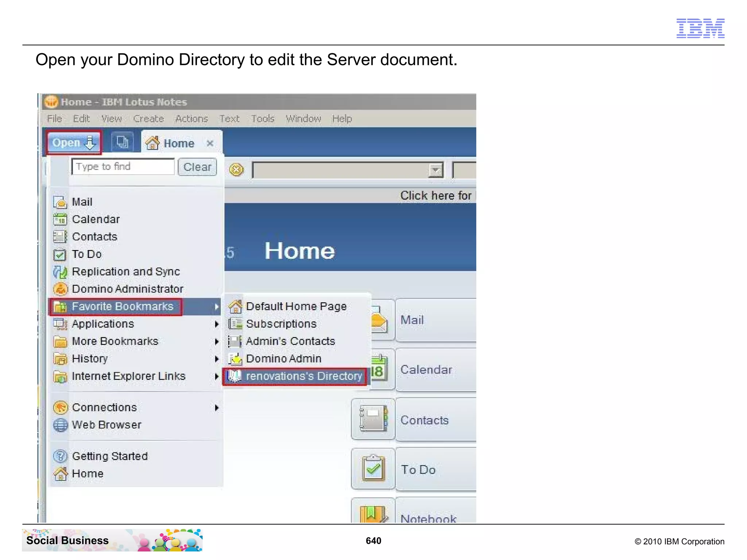Click the Web Browser globe icon
747x560 pixels.
click(x=60, y=425)
